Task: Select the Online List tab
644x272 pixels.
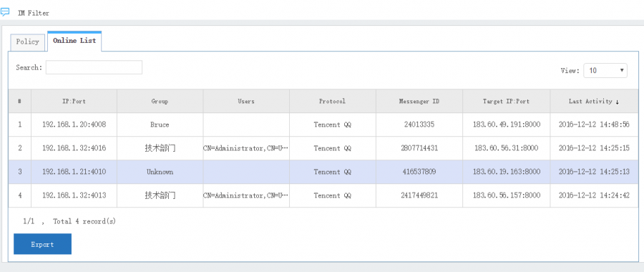Action: click(x=74, y=41)
